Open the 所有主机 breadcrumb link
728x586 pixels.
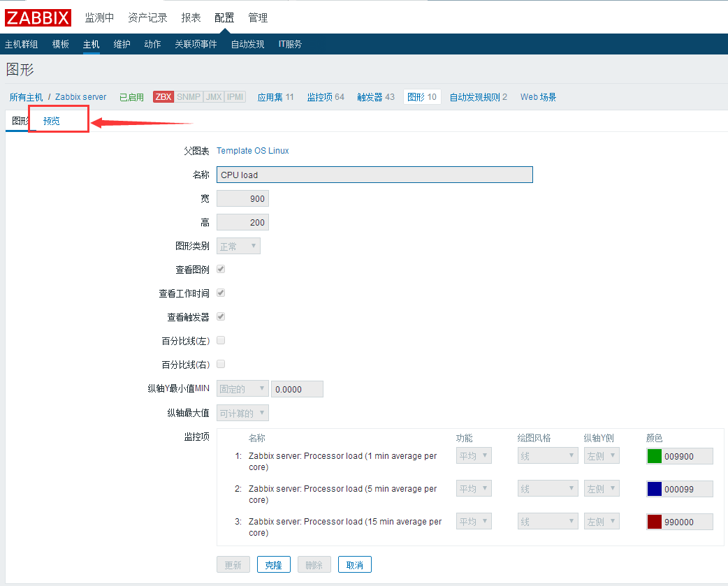(26, 97)
